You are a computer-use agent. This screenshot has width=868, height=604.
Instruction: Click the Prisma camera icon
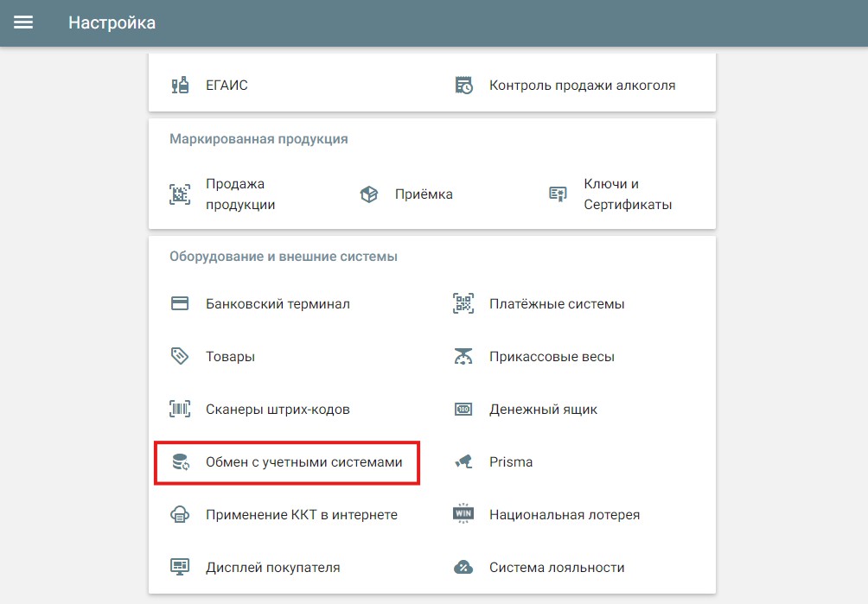click(463, 461)
